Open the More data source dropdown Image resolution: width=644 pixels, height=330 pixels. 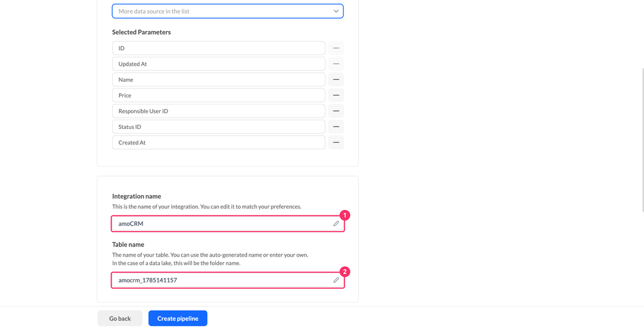[228, 11]
